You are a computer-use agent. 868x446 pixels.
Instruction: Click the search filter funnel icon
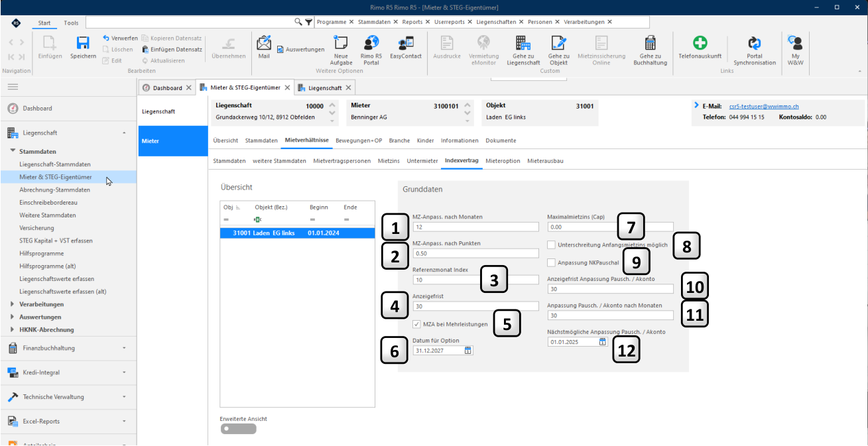click(308, 22)
